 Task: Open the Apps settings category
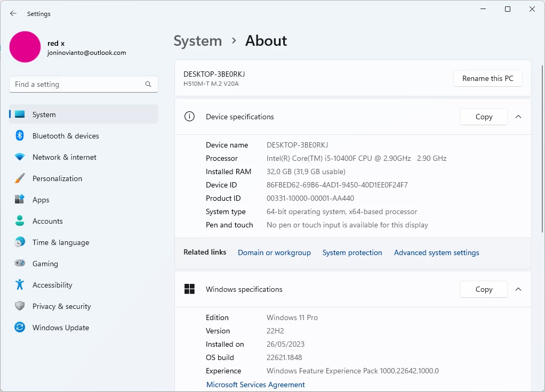click(x=83, y=200)
